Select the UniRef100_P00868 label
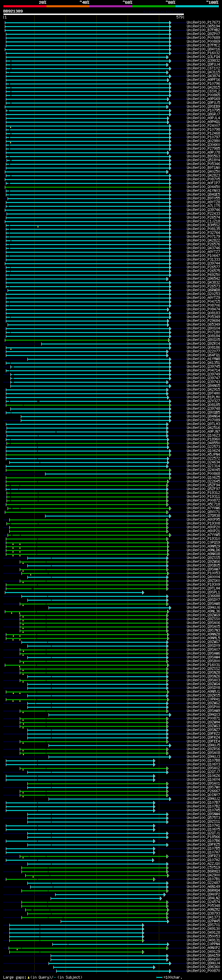The height and width of the screenshot is (980, 222). (203, 473)
